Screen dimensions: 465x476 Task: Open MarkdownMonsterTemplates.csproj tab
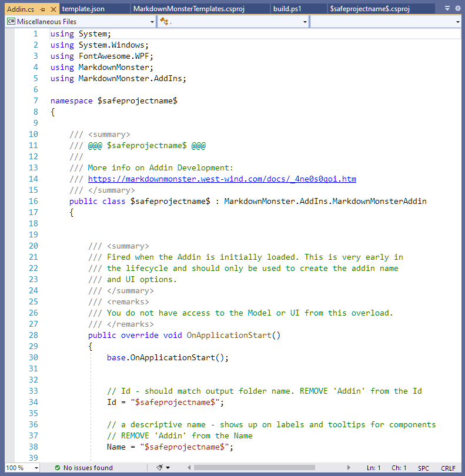(x=189, y=9)
